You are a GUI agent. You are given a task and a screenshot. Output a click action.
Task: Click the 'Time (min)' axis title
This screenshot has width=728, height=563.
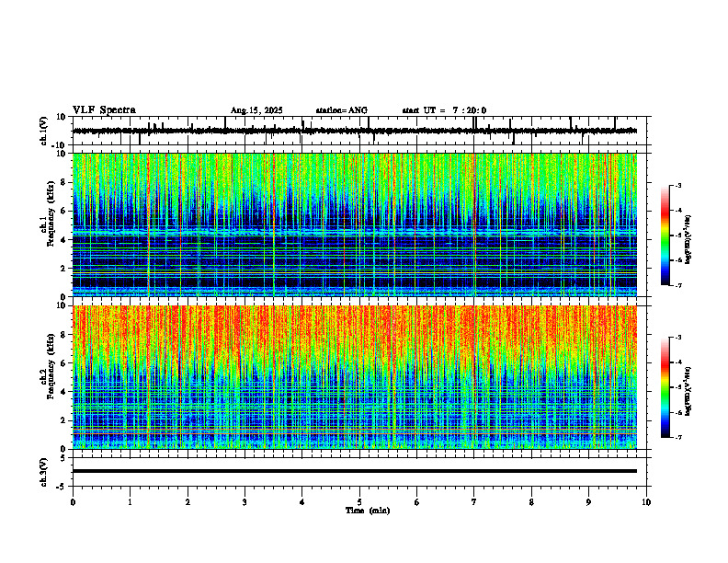tap(368, 511)
